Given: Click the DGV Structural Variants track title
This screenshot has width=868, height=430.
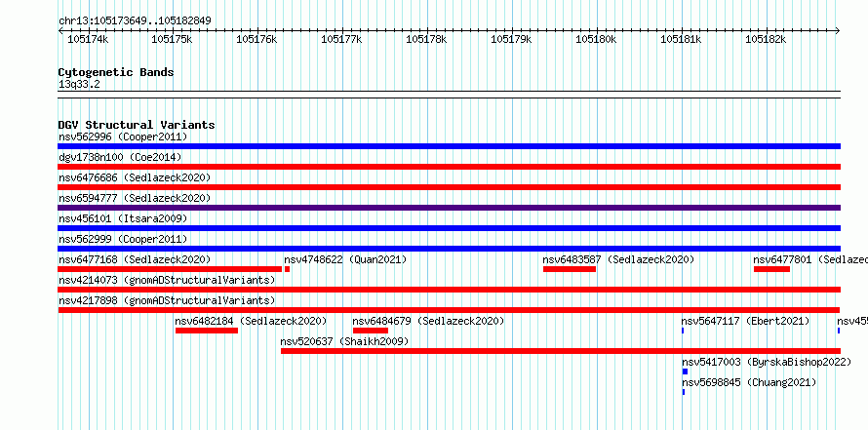Looking at the screenshot, I should click(x=137, y=125).
